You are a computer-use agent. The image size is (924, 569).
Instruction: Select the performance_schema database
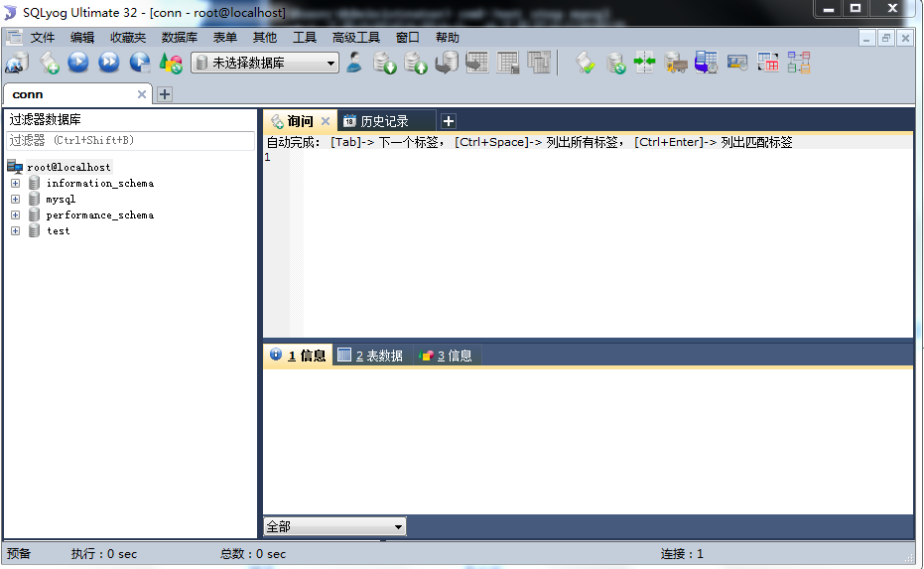[100, 215]
